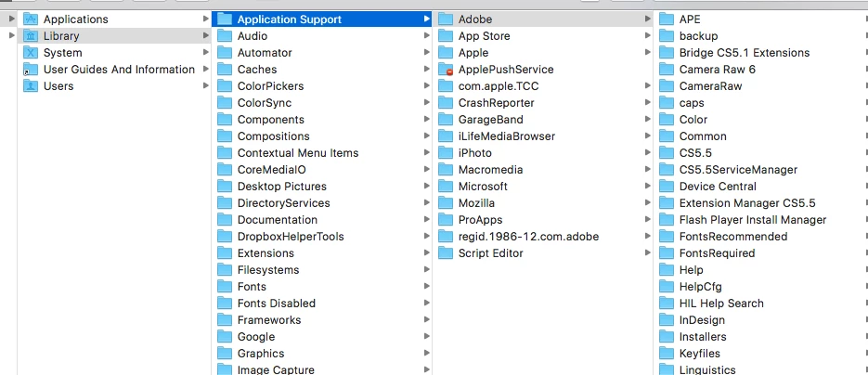Image resolution: width=868 pixels, height=375 pixels.
Task: Select the backup folder name
Action: 699,36
